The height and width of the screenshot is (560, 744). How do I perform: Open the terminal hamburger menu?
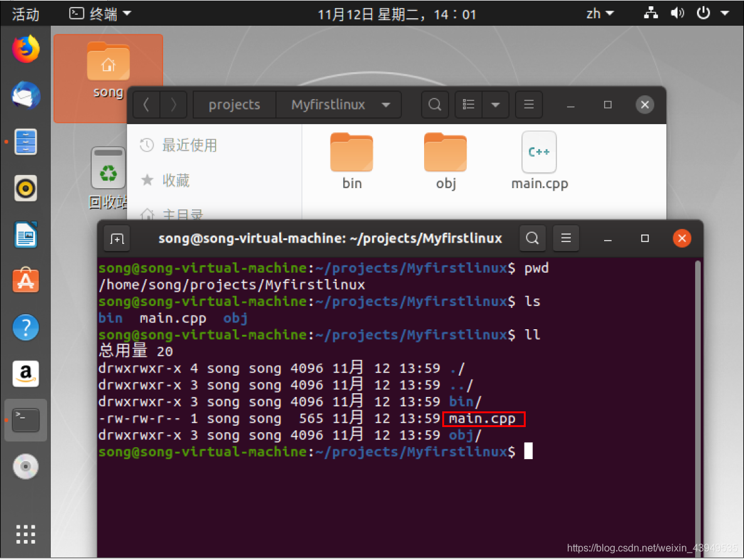click(566, 238)
